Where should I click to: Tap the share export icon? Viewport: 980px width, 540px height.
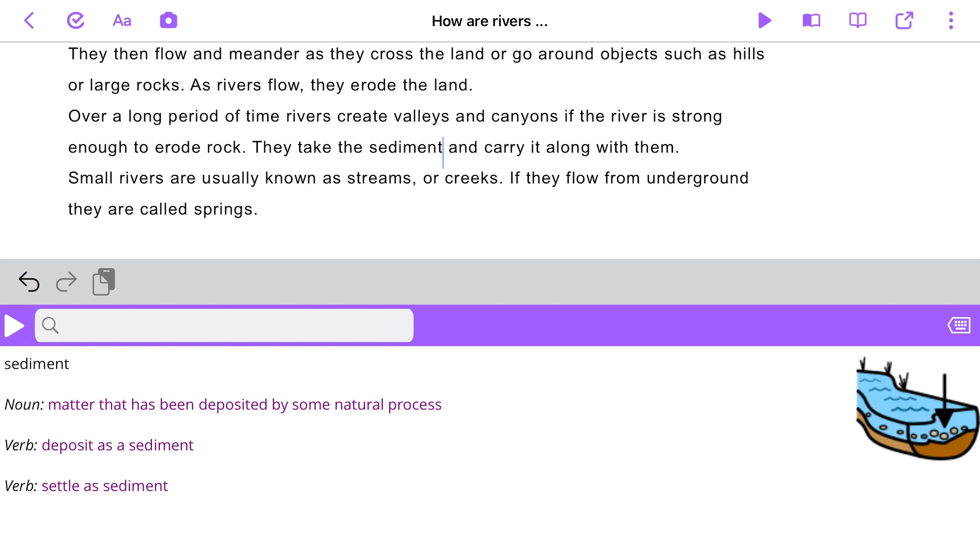[904, 21]
